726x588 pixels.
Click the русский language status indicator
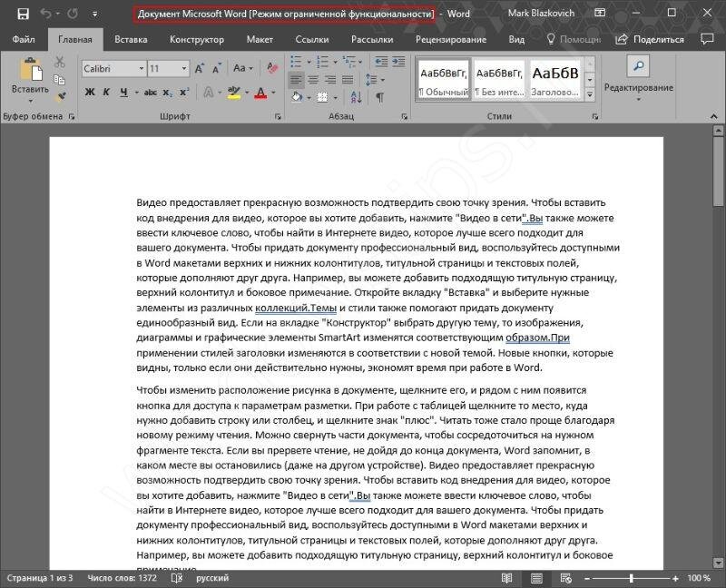point(212,578)
